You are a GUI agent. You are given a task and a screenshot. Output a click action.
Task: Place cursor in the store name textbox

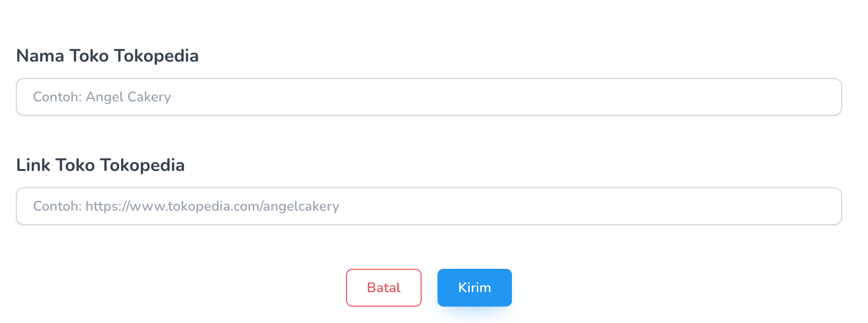click(429, 97)
